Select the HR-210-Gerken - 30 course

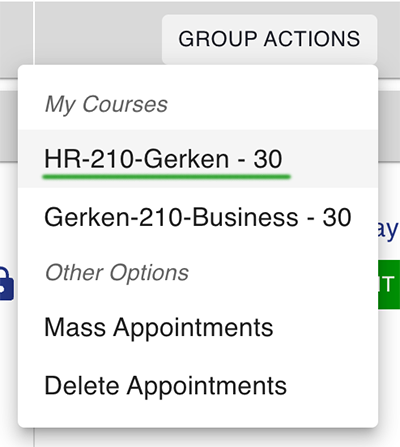[x=198, y=159]
